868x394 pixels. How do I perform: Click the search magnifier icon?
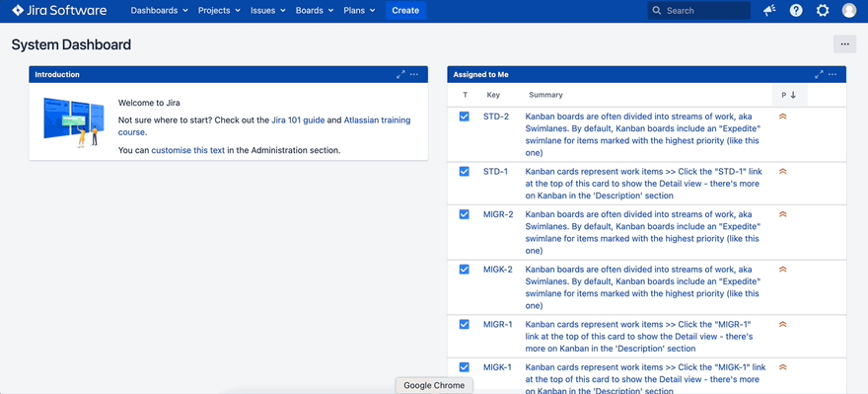657,11
